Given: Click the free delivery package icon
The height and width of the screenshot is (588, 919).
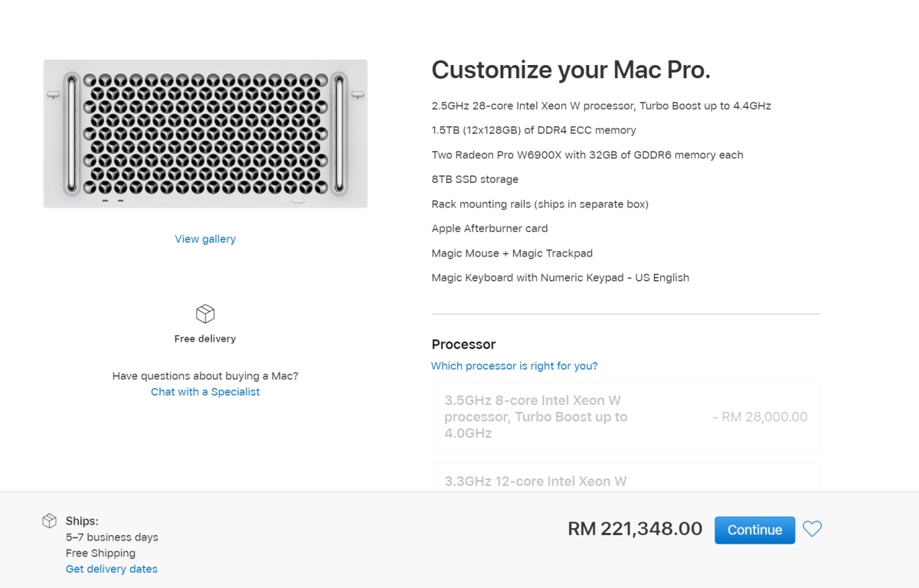Looking at the screenshot, I should pyautogui.click(x=204, y=313).
